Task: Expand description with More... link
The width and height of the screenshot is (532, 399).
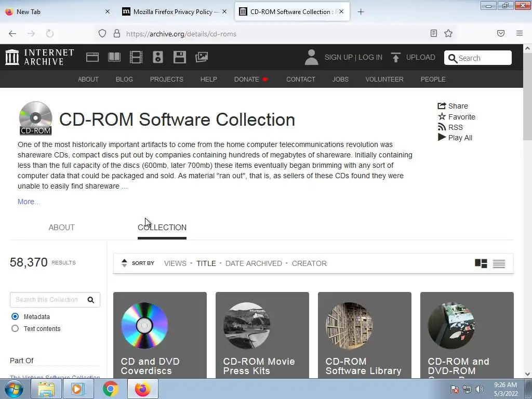Action: pyautogui.click(x=29, y=202)
